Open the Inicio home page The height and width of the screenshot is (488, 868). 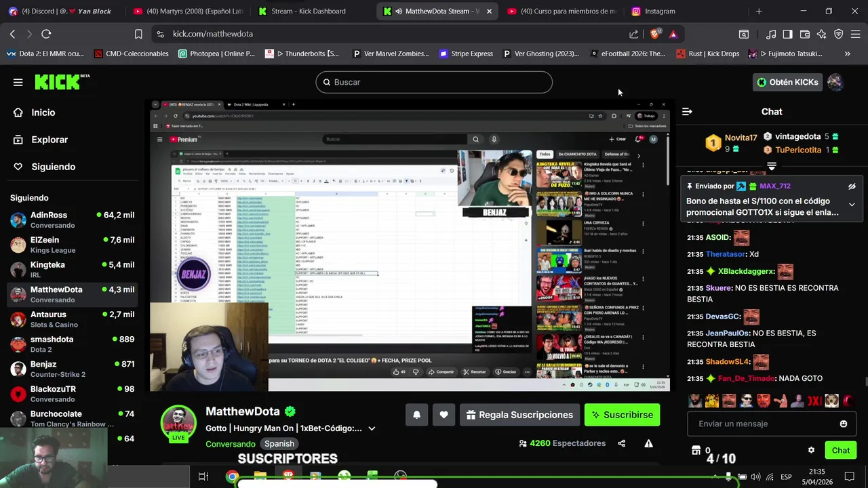pos(35,113)
